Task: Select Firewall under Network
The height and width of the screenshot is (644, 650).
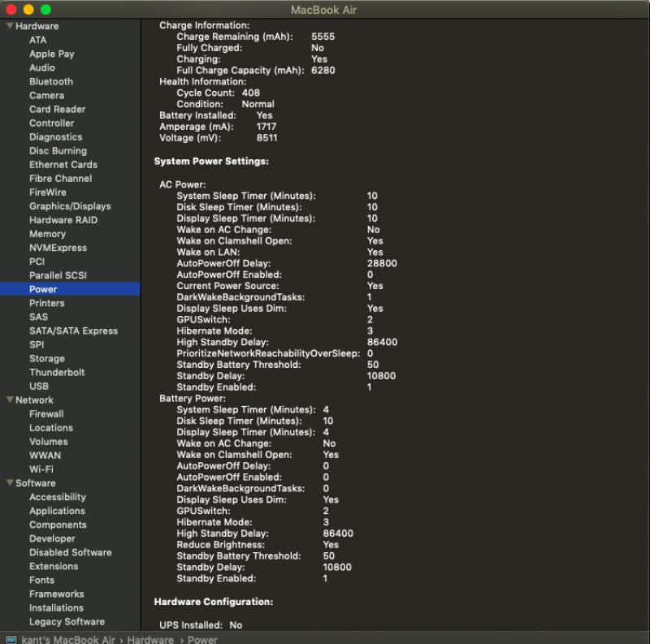Action: 46,413
